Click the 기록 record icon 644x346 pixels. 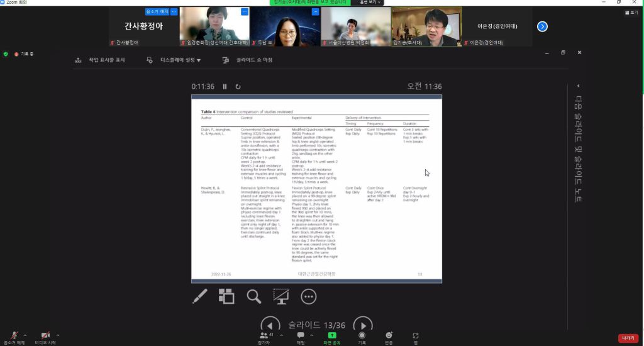pos(362,335)
